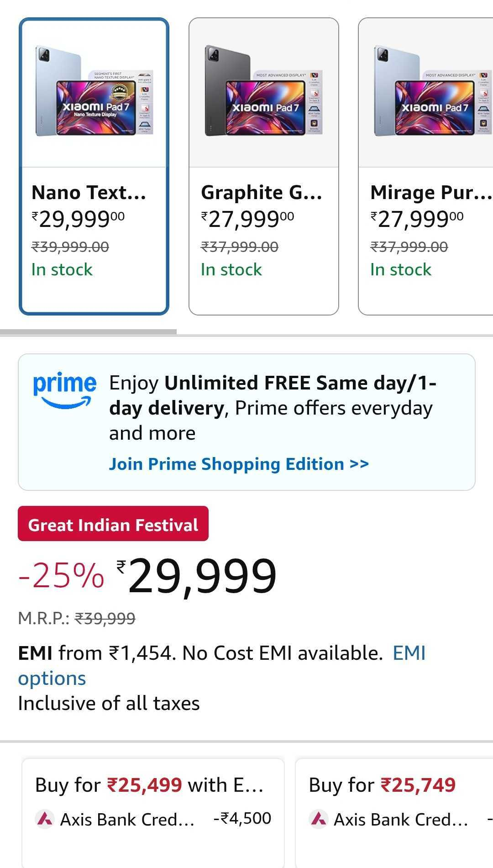Viewport: 493px width, 868px height.
Task: Click the Axis Bank logo in second offer
Action: coord(319,819)
